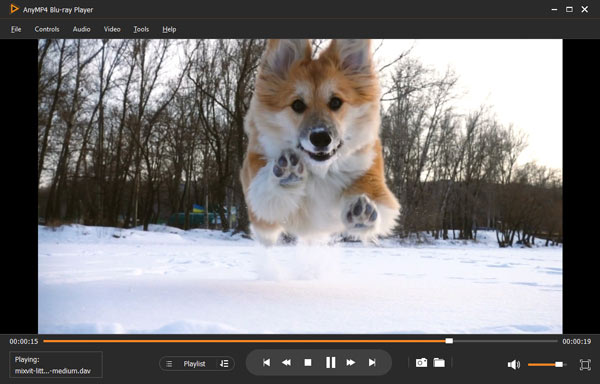
Task: Click the playback progress bar handle
Action: [x=449, y=341]
